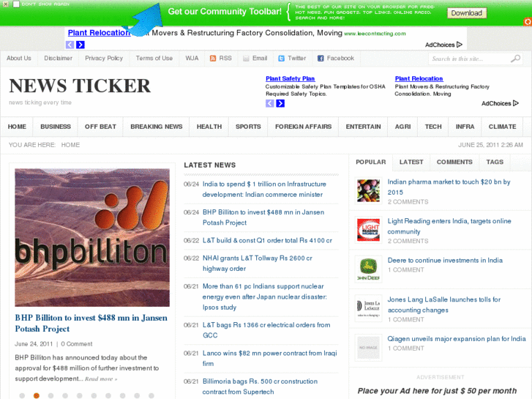
Task: Open Lanco wins $82 mn contract story
Action: [x=270, y=358]
